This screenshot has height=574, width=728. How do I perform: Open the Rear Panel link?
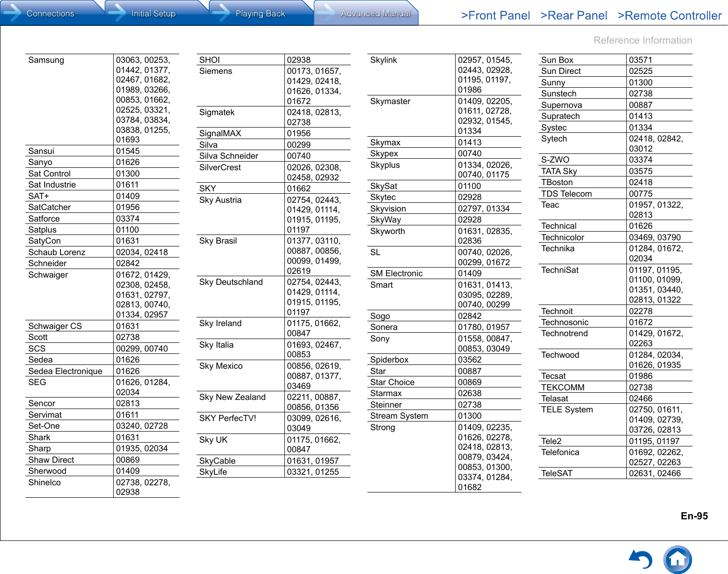574,16
